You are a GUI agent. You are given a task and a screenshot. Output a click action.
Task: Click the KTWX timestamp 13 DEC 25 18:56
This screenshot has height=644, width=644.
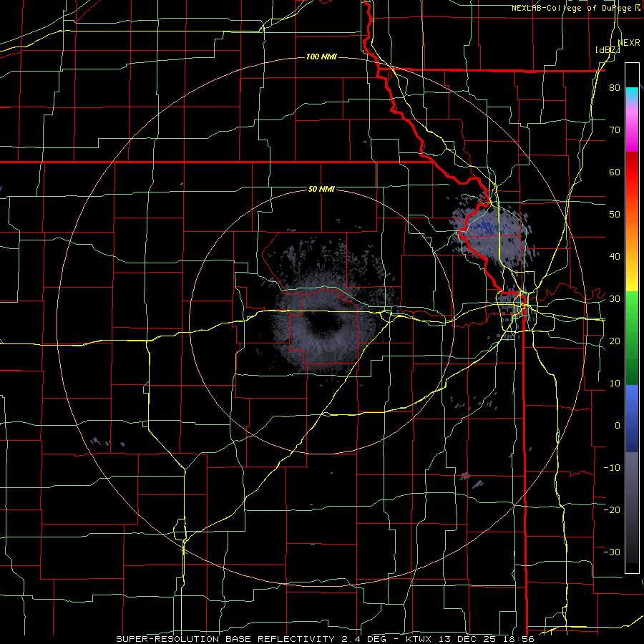pyautogui.click(x=470, y=639)
